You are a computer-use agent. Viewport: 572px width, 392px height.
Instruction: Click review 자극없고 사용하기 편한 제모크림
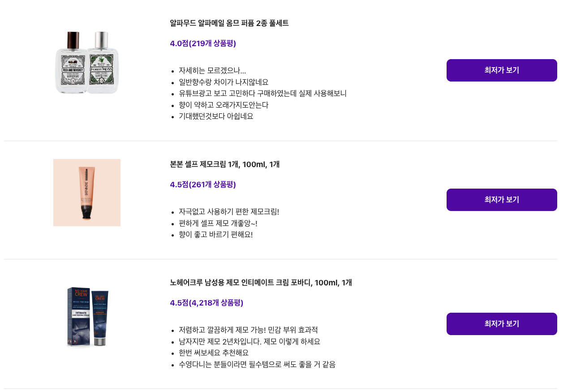[229, 211]
